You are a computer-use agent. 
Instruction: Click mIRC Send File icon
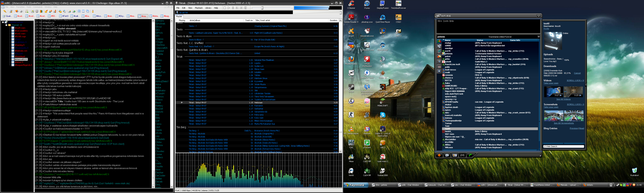point(46,11)
